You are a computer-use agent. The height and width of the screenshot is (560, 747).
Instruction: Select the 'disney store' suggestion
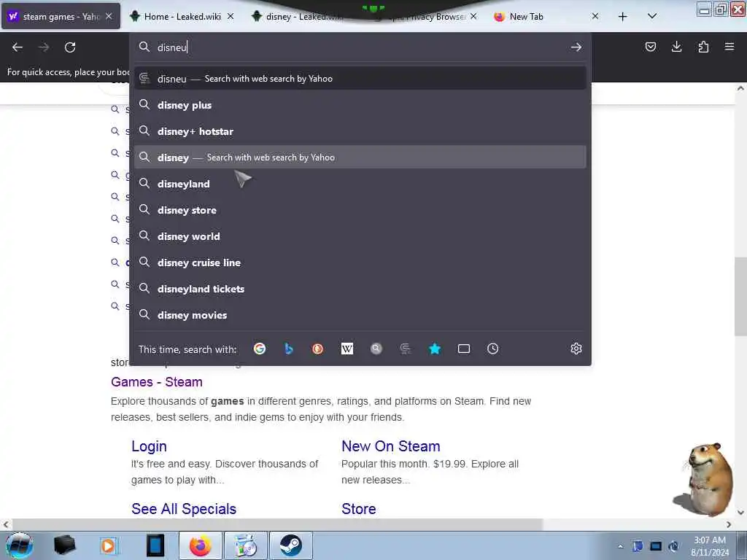[360, 209]
